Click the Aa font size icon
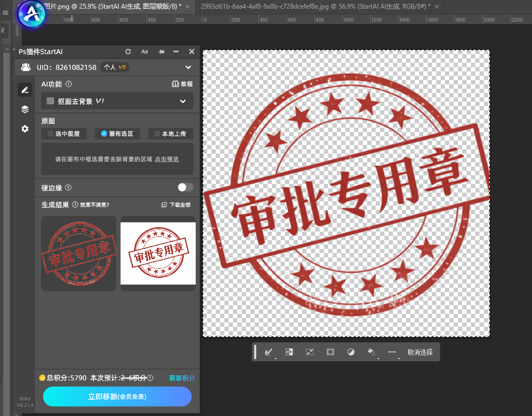The image size is (532, 416). coord(144,52)
